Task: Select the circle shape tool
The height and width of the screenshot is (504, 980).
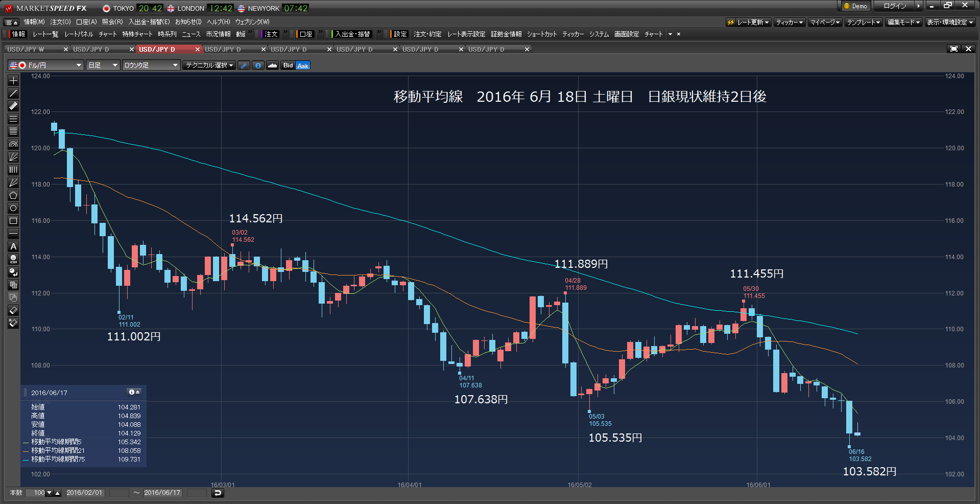Action: (x=13, y=208)
